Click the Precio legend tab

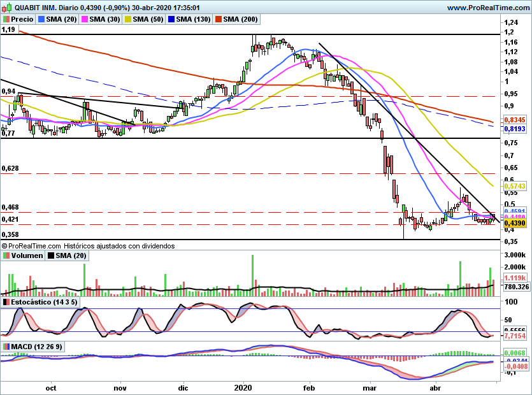[18, 20]
